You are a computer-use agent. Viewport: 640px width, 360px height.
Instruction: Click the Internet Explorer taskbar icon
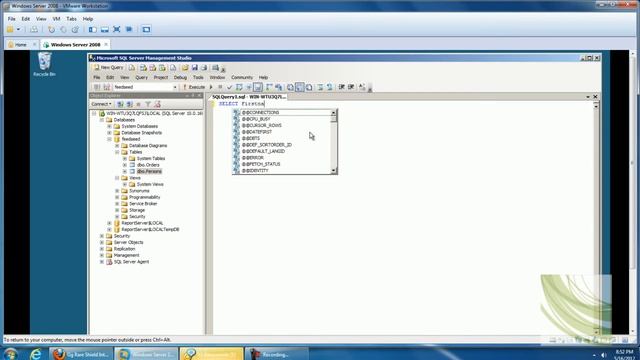(x=36, y=354)
